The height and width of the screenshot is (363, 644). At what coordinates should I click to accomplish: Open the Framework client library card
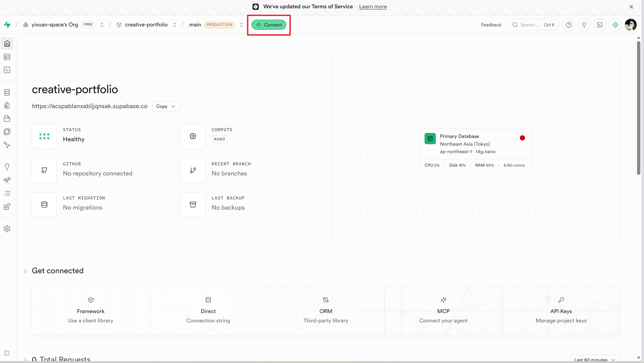pos(91,310)
